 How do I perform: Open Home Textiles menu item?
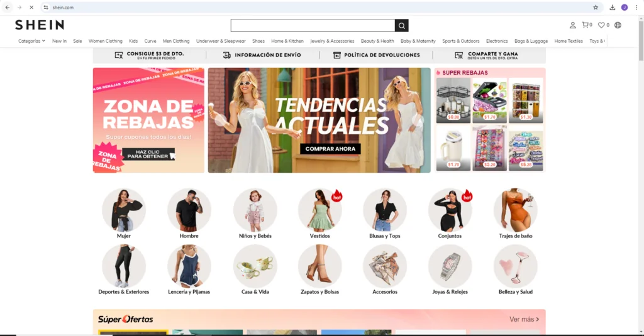(569, 41)
